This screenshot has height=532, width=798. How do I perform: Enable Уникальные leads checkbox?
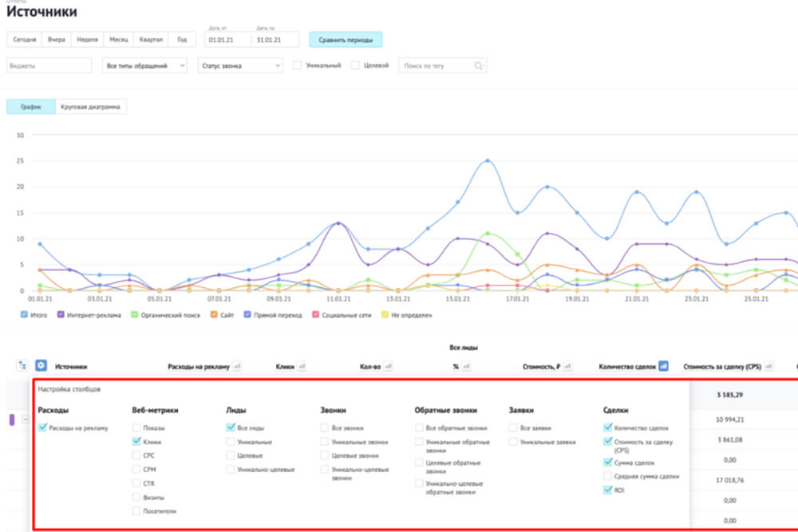tap(231, 441)
